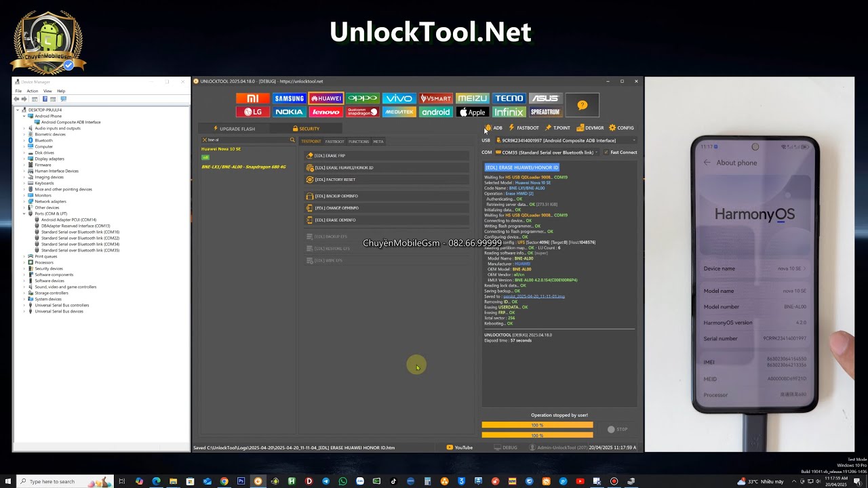Expand Disk drives node

tap(24, 152)
